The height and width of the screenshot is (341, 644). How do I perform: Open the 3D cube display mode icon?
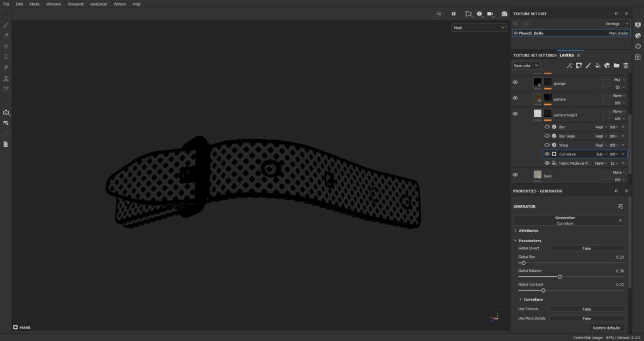[479, 14]
